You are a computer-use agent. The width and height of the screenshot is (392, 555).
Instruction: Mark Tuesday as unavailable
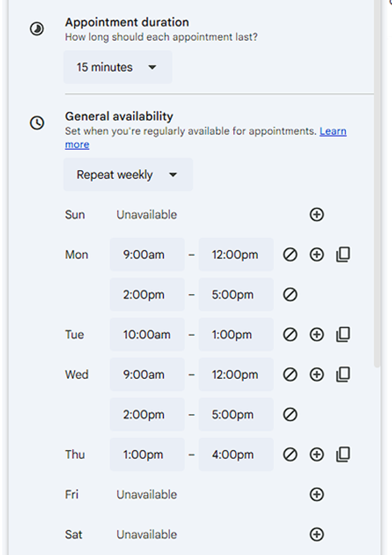pyautogui.click(x=290, y=334)
